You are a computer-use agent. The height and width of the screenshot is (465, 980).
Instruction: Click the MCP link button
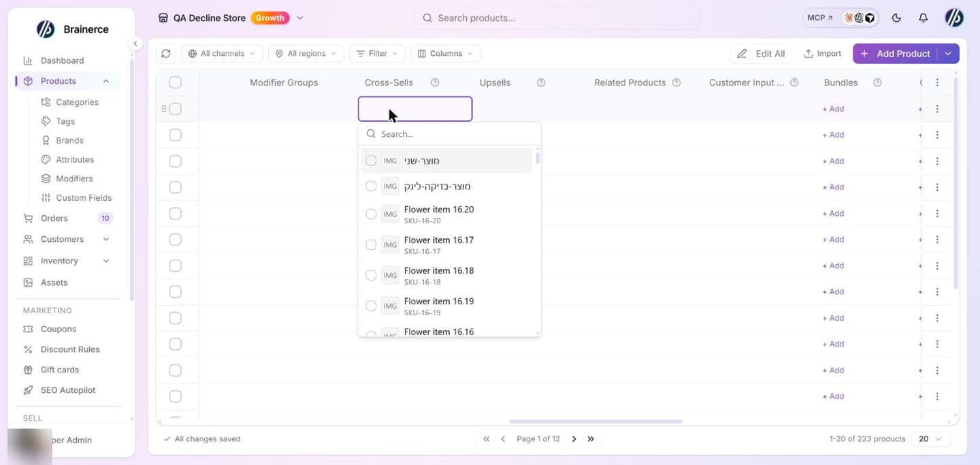(819, 18)
